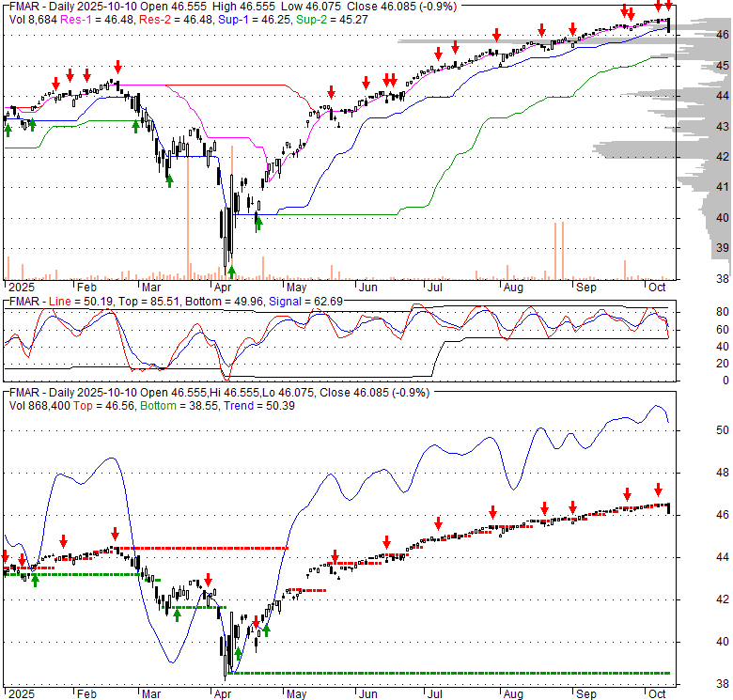Select the red arrow in July on bottom chart
The width and height of the screenshot is (733, 700).
[x=438, y=523]
